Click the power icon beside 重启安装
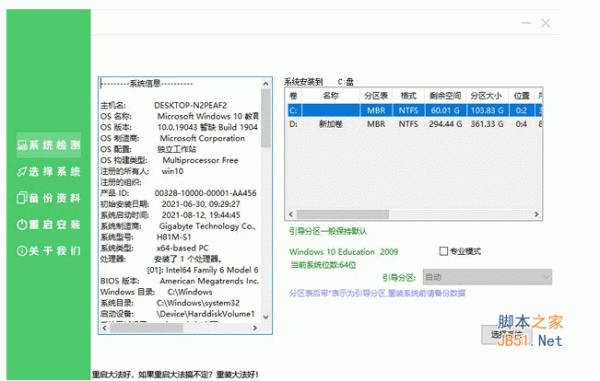 click(x=22, y=224)
